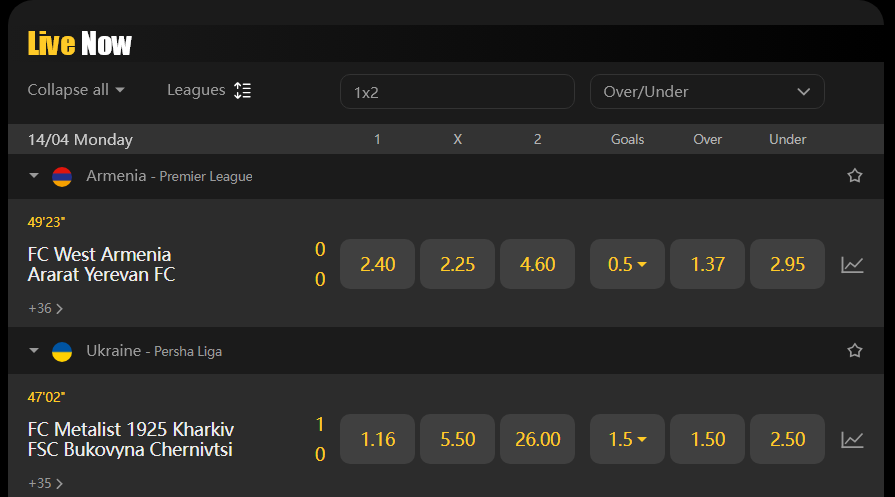Select draw odds 5.50 for Metalist match
The height and width of the screenshot is (497, 895).
(x=457, y=439)
